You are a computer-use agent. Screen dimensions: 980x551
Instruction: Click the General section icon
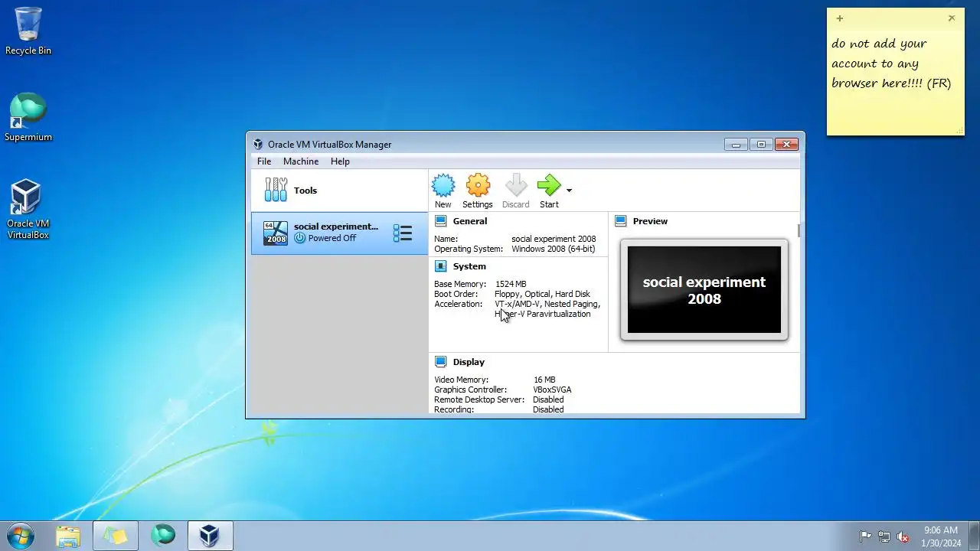[440, 221]
